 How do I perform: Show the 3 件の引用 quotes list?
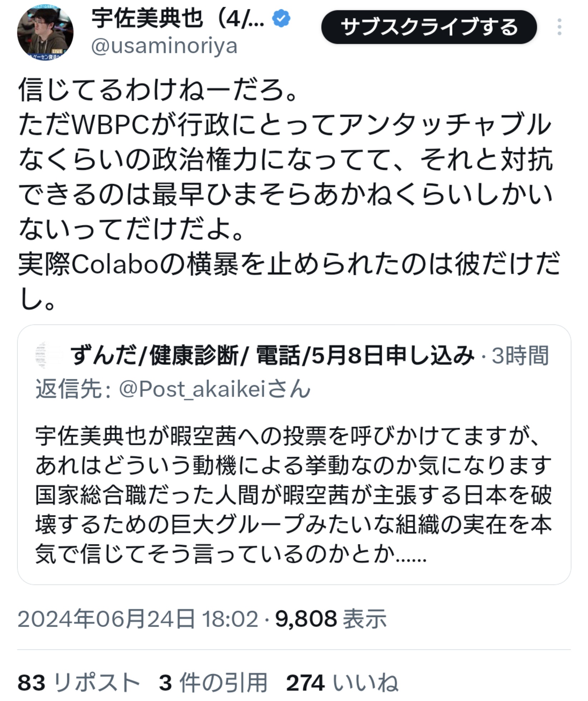coord(213,682)
